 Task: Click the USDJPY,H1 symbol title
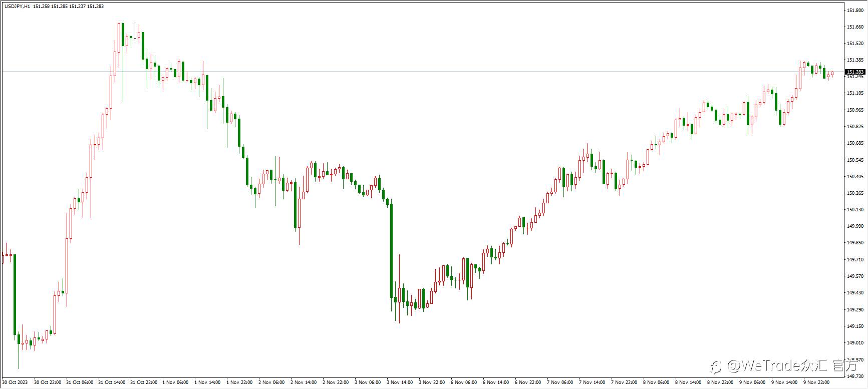tap(18, 6)
